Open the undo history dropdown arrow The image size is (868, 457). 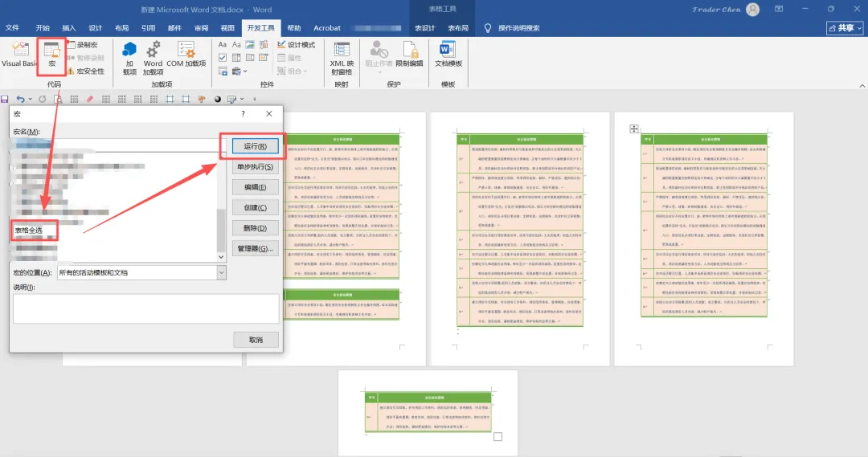(x=30, y=99)
